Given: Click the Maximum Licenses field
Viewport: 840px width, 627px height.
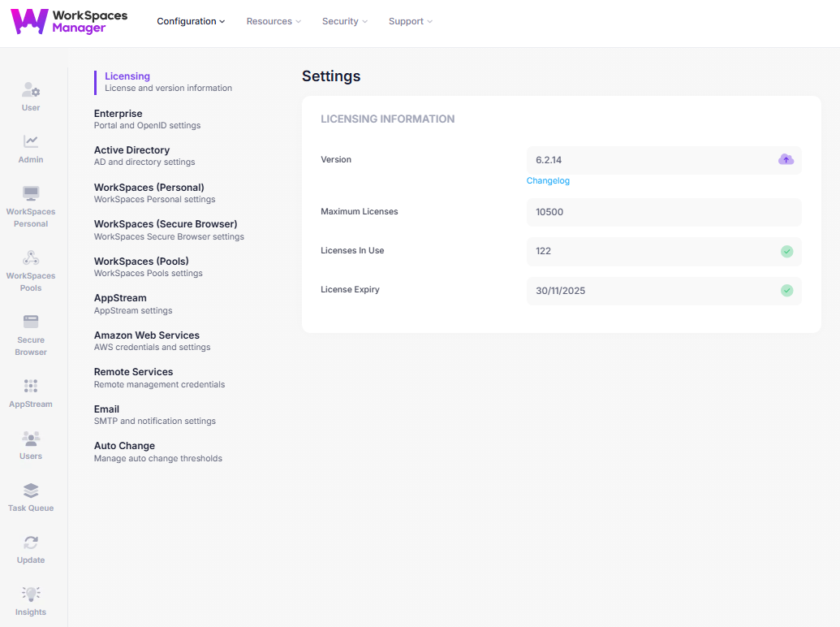Looking at the screenshot, I should point(663,212).
